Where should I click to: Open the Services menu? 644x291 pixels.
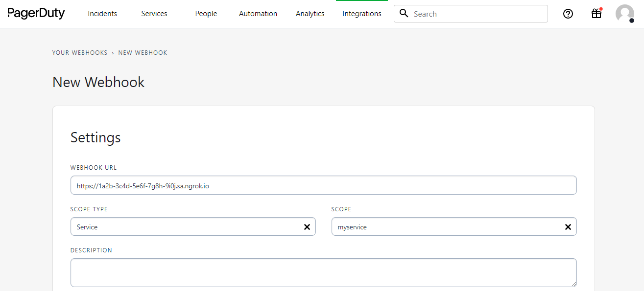coord(154,14)
